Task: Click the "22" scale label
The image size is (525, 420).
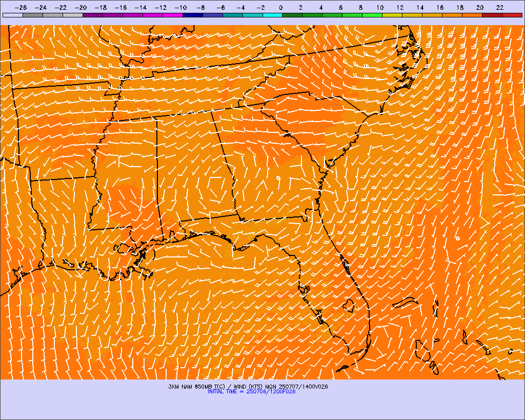Action: [500, 7]
